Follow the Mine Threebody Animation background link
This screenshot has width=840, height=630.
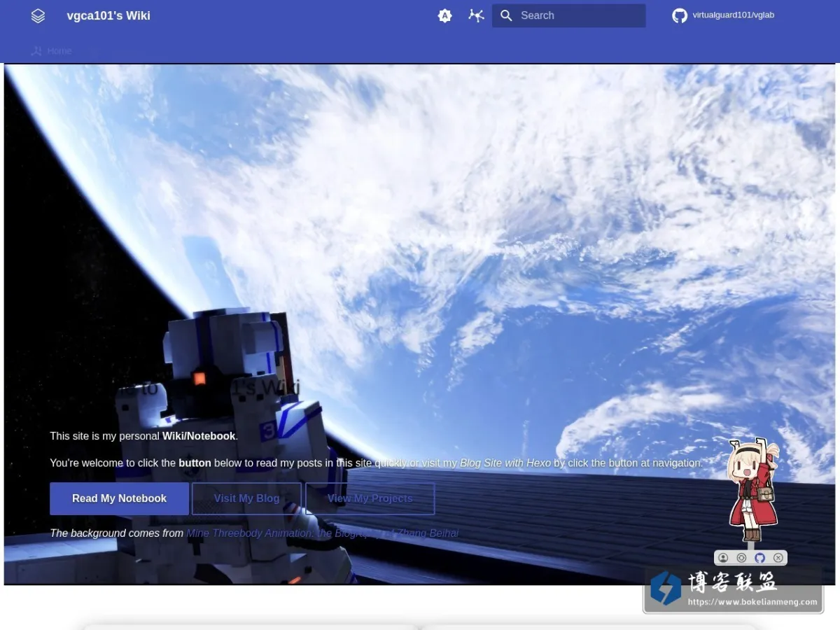(x=323, y=533)
